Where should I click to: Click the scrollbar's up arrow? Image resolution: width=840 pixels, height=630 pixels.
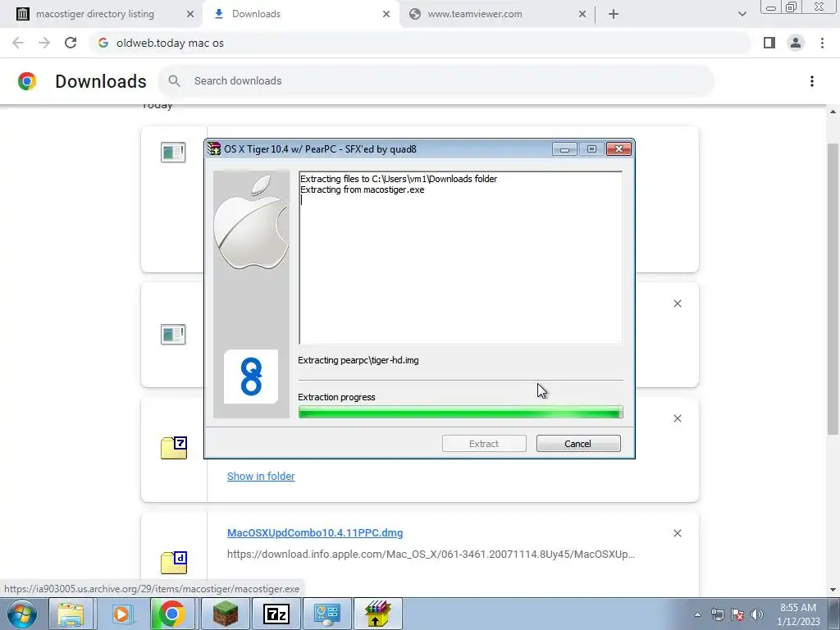tap(833, 112)
